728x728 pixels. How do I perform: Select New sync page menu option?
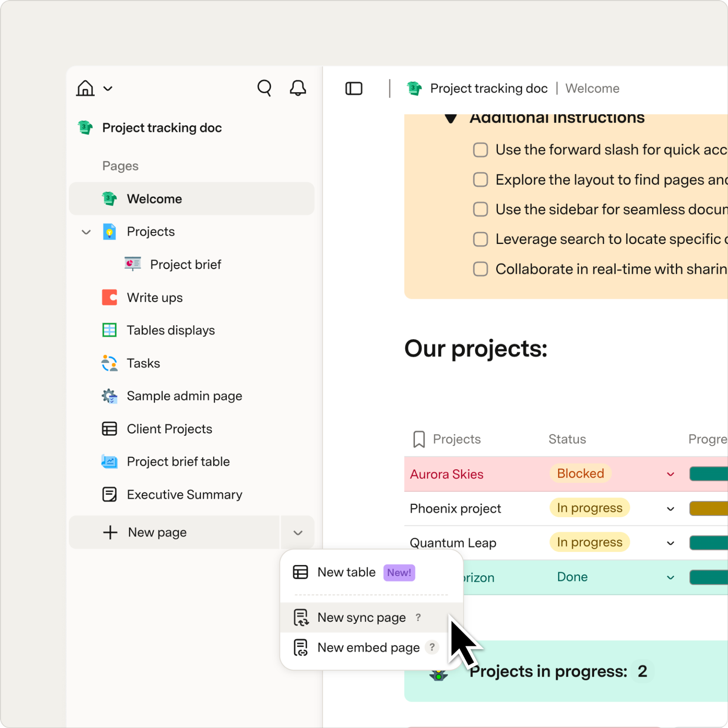click(372, 618)
